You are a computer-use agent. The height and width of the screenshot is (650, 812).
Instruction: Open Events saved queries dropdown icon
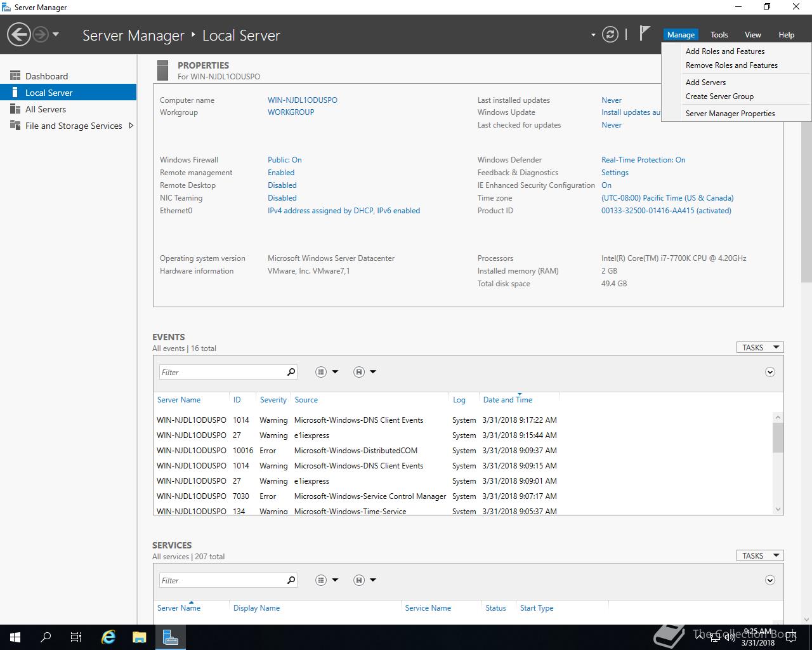tap(365, 372)
